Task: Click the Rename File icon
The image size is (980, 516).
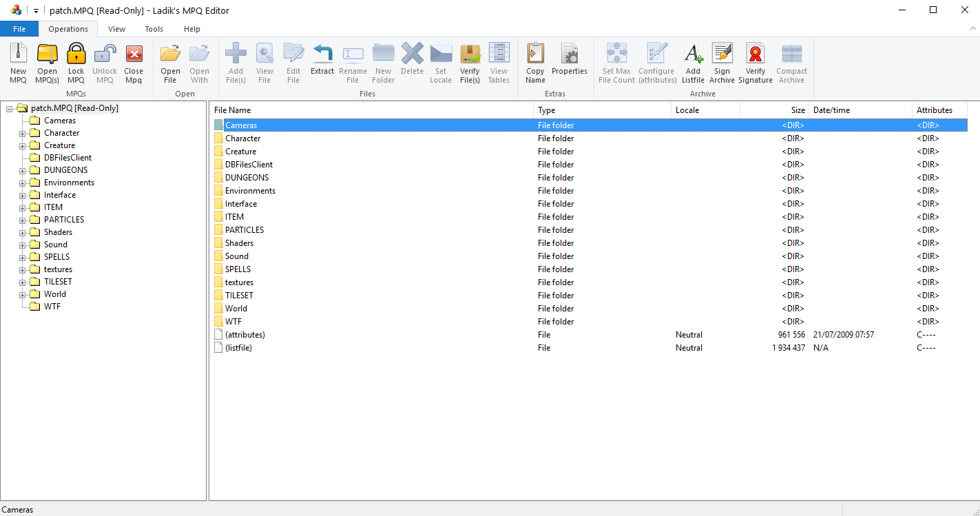Action: click(x=353, y=54)
